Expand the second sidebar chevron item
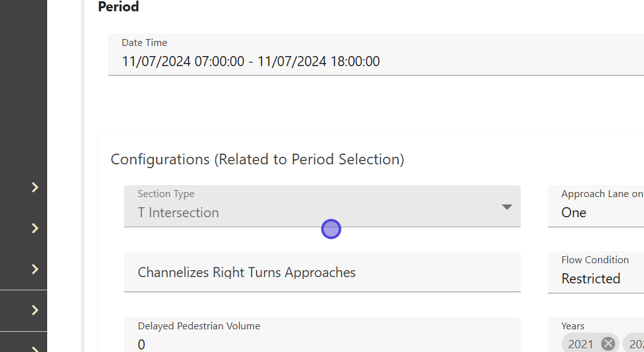 (x=35, y=228)
